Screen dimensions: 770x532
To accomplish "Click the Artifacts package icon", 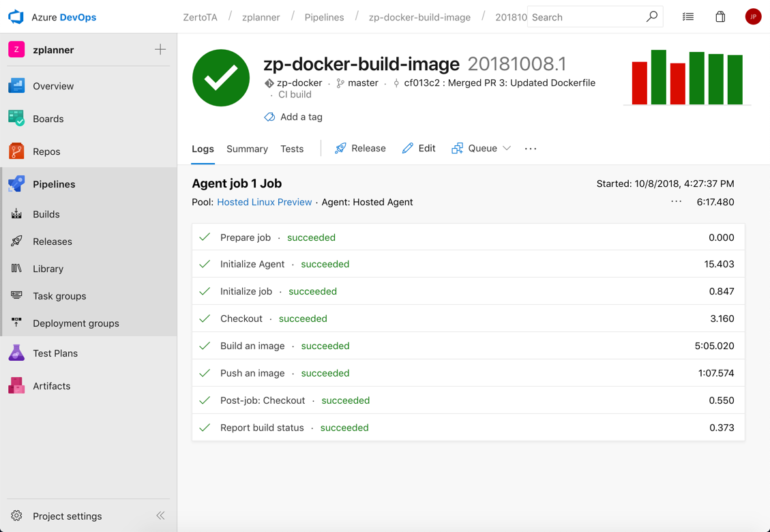I will click(16, 385).
